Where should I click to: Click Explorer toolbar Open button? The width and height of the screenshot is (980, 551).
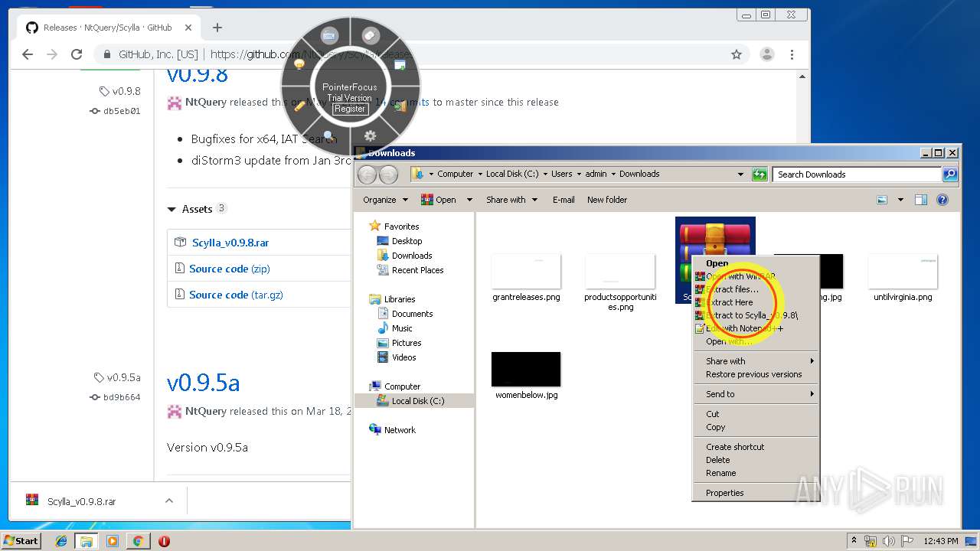point(439,200)
